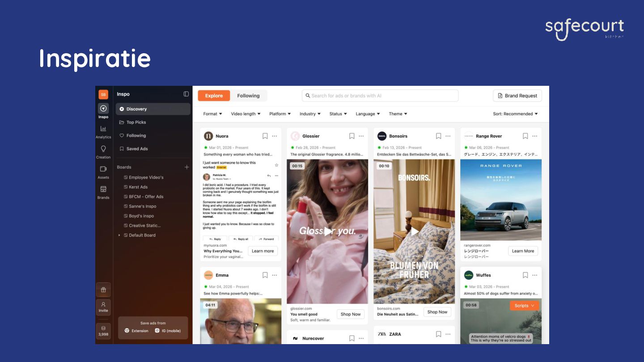Bookmark the ZARA ad

(438, 334)
